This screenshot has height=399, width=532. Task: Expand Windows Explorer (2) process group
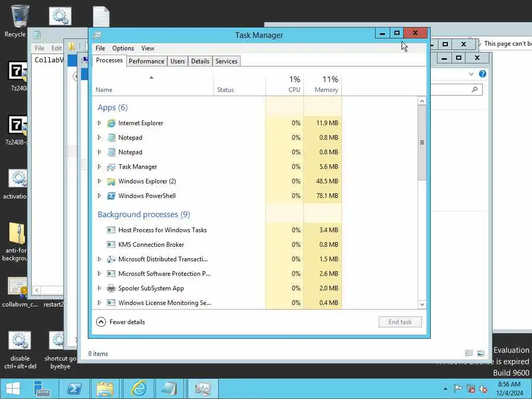tap(99, 181)
